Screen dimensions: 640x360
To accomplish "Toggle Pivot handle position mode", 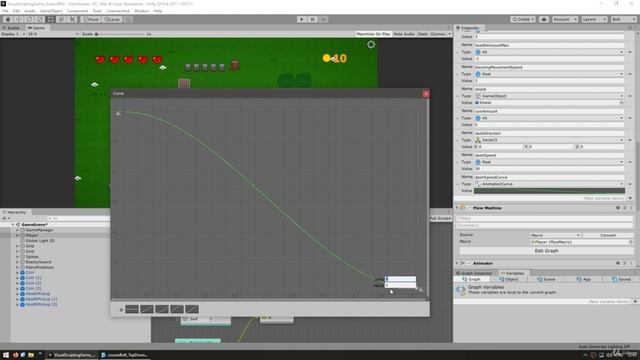I will [x=91, y=19].
